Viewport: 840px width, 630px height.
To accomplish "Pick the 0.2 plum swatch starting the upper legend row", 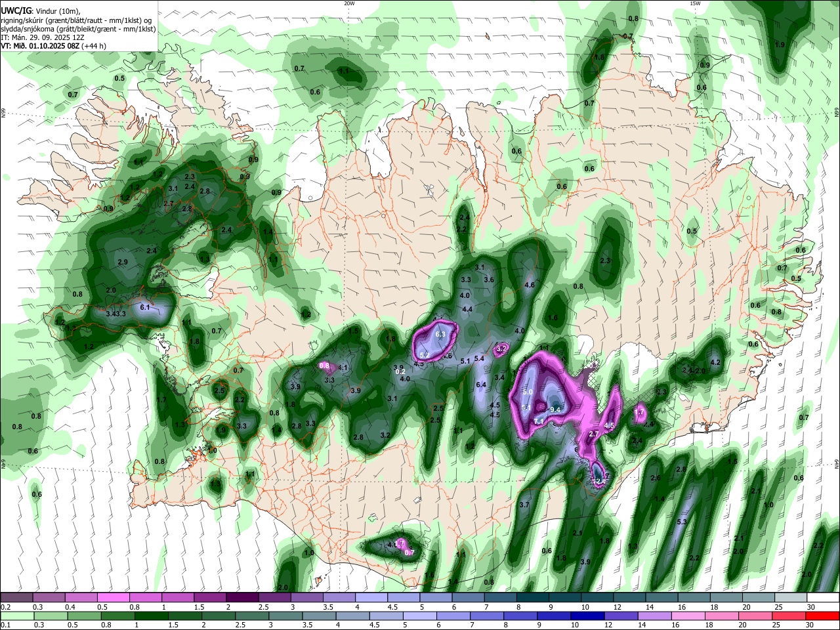I will [16, 598].
